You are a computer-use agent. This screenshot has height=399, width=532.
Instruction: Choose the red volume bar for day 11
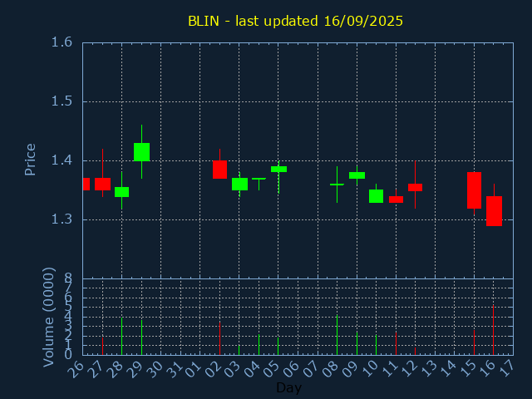pos(396,343)
